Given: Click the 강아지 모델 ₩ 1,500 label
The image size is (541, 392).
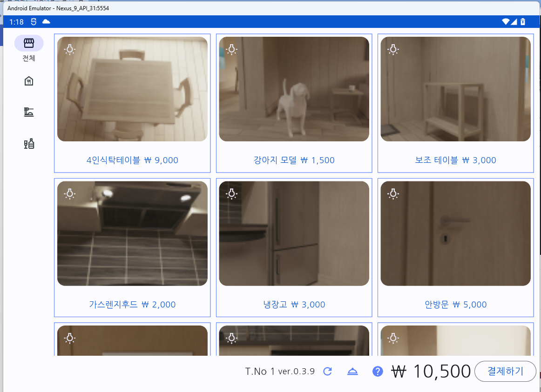Looking at the screenshot, I should tap(294, 160).
